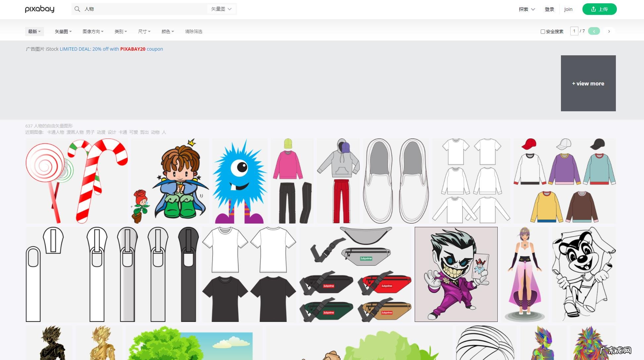This screenshot has width=644, height=360.
Task: Expand the sort order dropdown 最新
Action: coord(34,31)
